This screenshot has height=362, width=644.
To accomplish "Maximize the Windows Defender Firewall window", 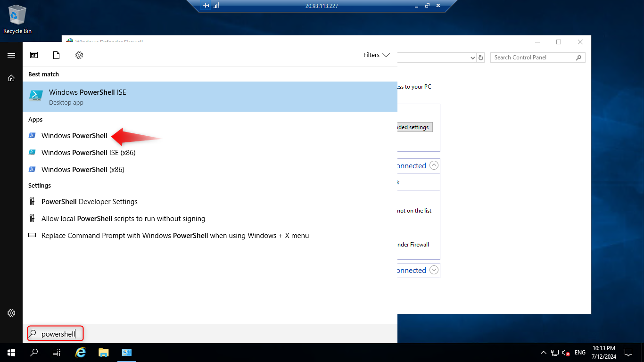I will click(559, 42).
